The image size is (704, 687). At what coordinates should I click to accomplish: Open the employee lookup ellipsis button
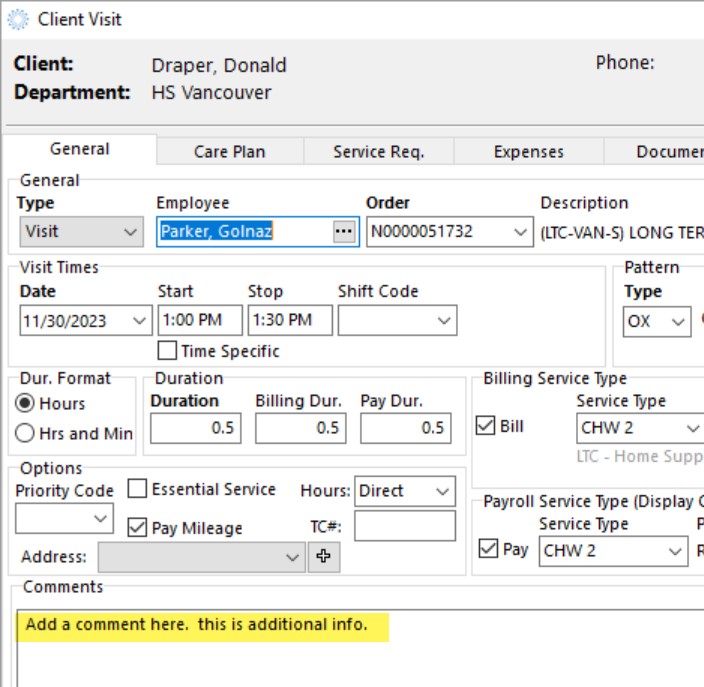tap(344, 232)
